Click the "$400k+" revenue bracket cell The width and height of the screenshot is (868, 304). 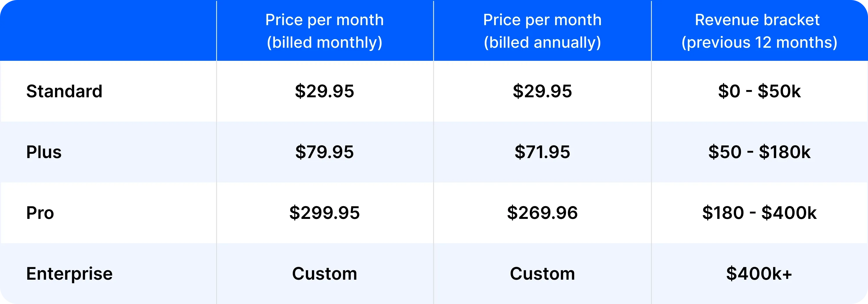[x=759, y=274]
